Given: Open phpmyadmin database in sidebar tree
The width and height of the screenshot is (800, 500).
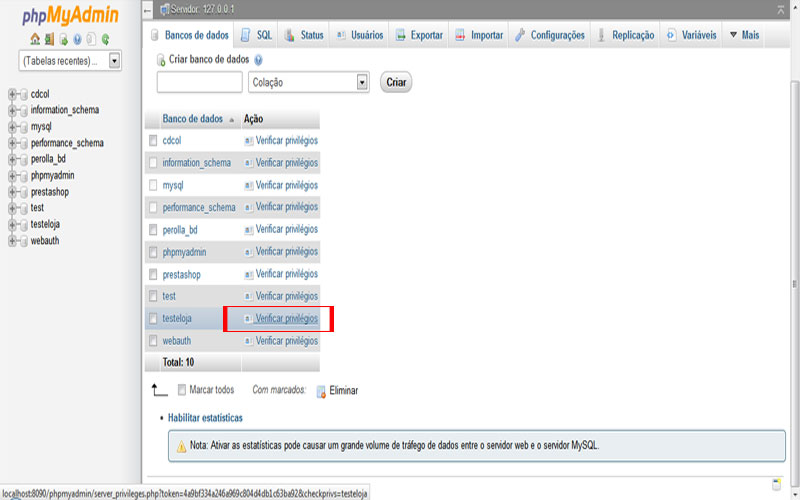Looking at the screenshot, I should 53,176.
